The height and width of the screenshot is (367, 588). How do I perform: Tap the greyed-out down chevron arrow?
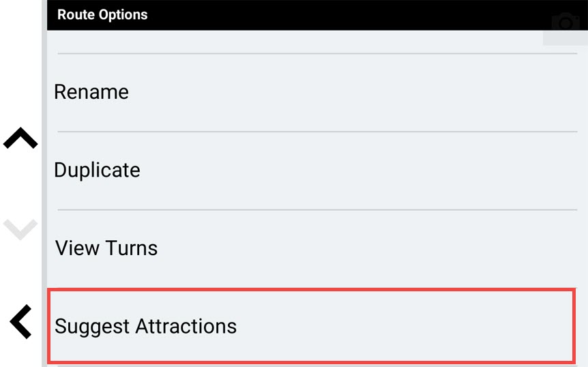(x=20, y=229)
